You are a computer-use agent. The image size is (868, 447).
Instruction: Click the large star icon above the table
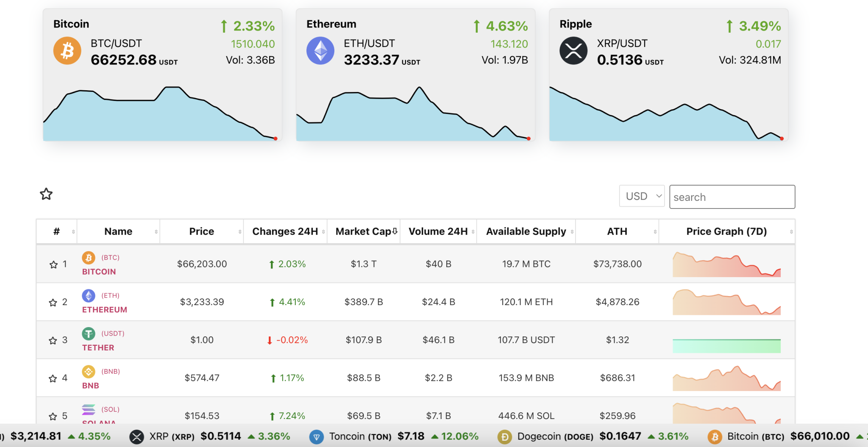point(46,194)
